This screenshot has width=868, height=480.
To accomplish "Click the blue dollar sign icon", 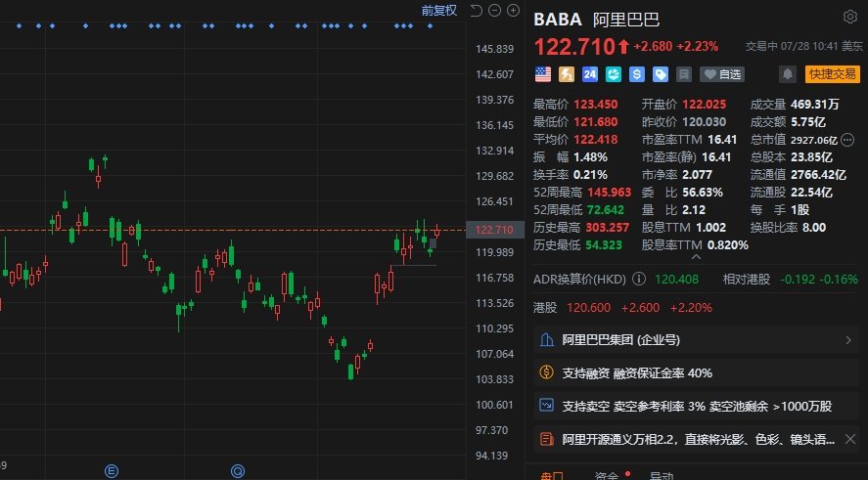I will click(637, 74).
